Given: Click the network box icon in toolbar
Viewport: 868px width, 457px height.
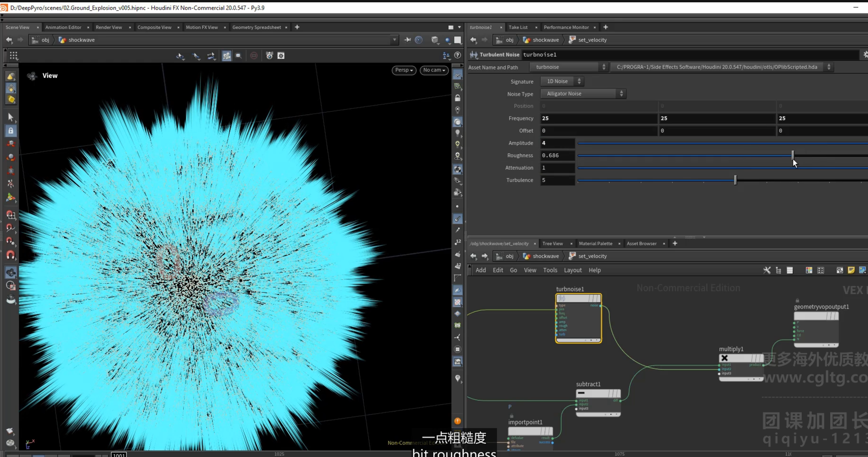Looking at the screenshot, I should tap(839, 270).
